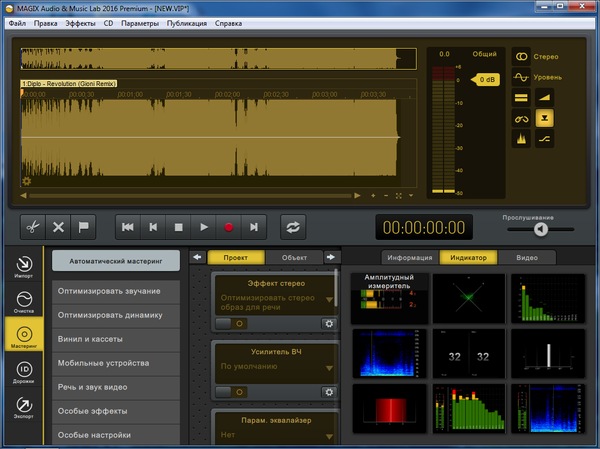This screenshot has width=600, height=449.
Task: Open the Эффекты menu
Action: pyautogui.click(x=80, y=22)
